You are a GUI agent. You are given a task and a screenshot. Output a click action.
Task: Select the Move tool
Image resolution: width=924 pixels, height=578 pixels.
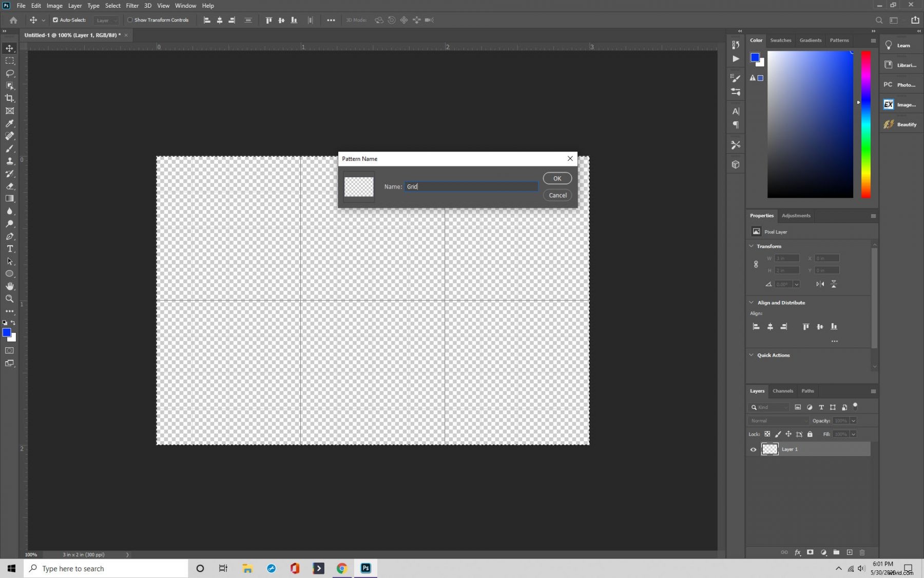[9, 48]
